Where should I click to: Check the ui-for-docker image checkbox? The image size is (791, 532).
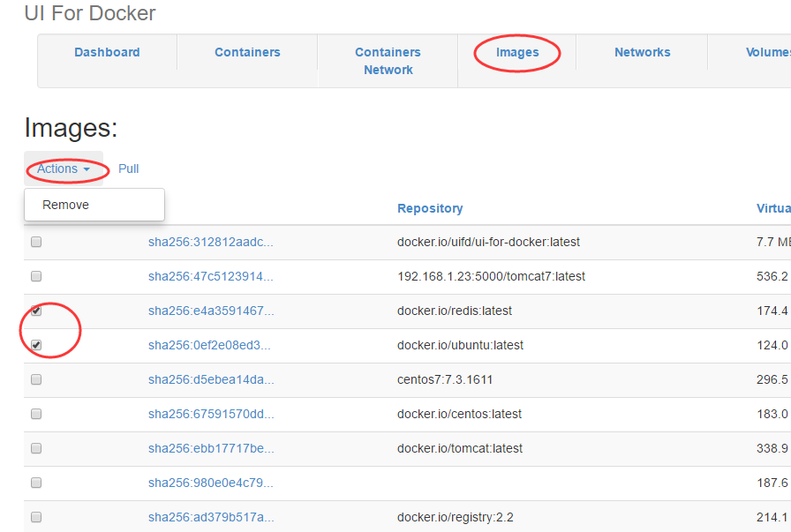36,242
